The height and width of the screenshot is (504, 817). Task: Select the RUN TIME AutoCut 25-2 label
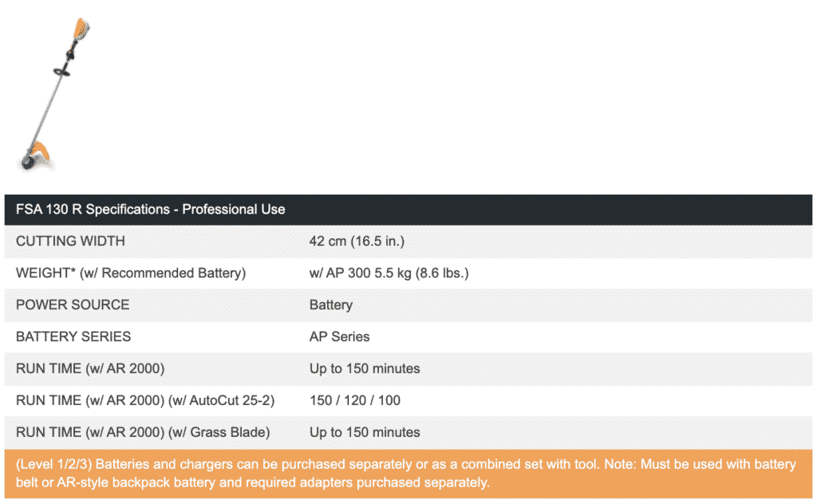point(145,400)
